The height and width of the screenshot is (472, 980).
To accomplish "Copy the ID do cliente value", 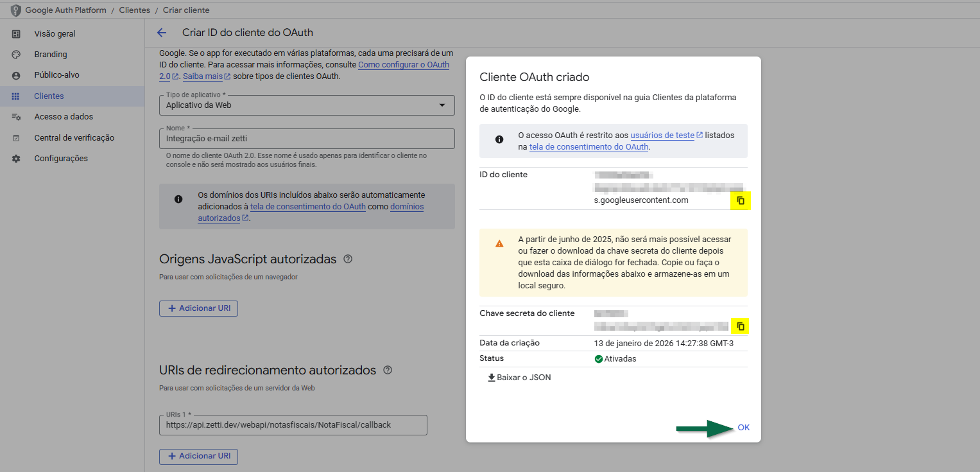I will [x=740, y=200].
